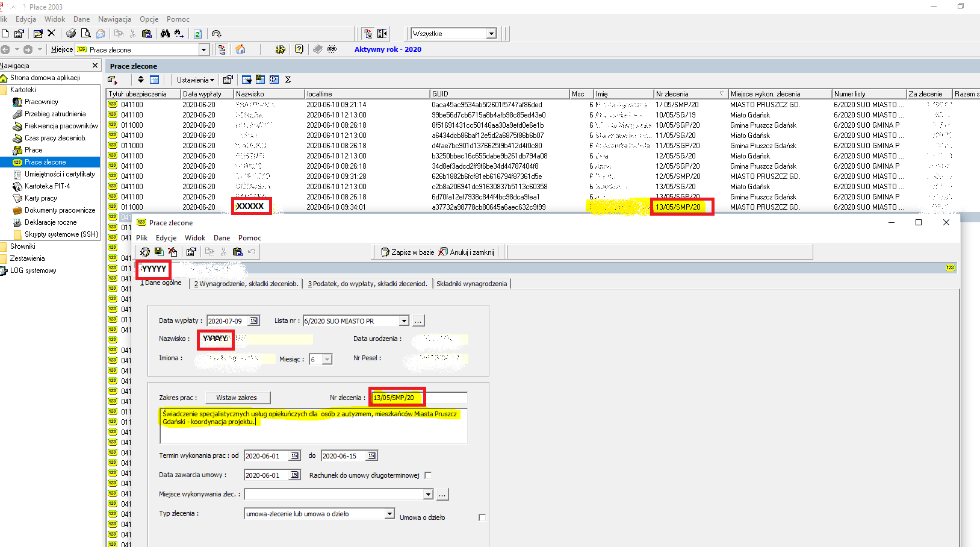Image resolution: width=980 pixels, height=547 pixels.
Task: Click the home icon beside Miejsce dropdown
Action: [240, 49]
